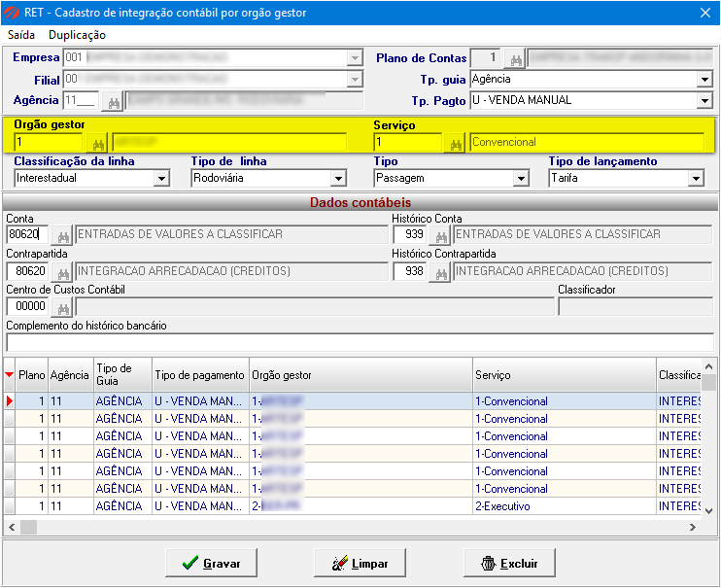Click the Conta input field 80620

click(x=27, y=234)
